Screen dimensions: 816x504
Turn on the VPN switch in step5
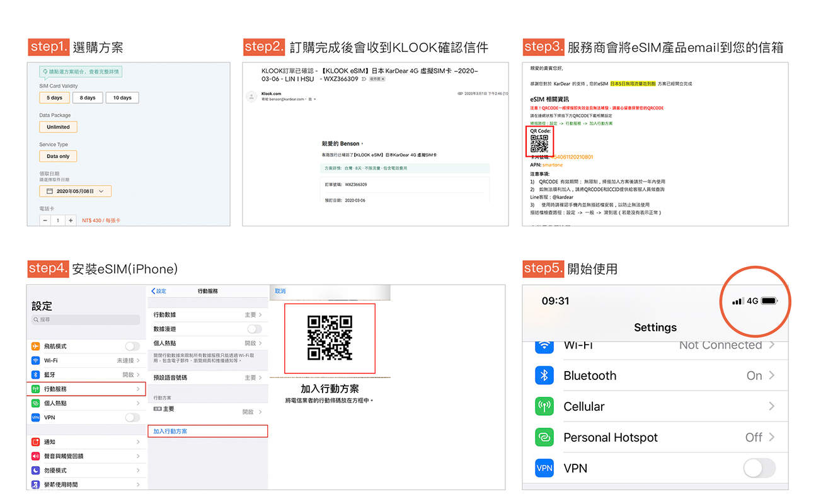(759, 468)
